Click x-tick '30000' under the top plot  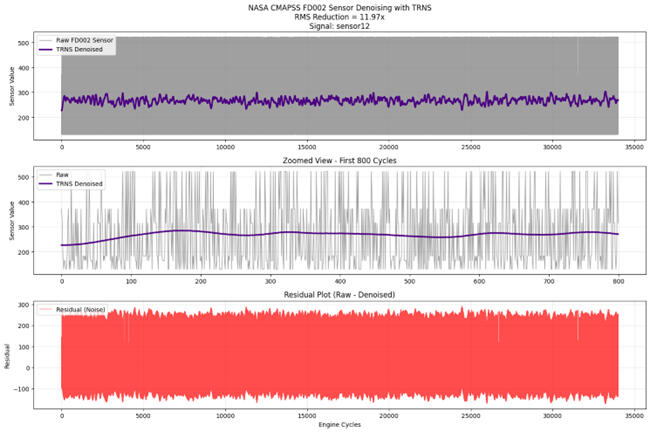pyautogui.click(x=553, y=147)
